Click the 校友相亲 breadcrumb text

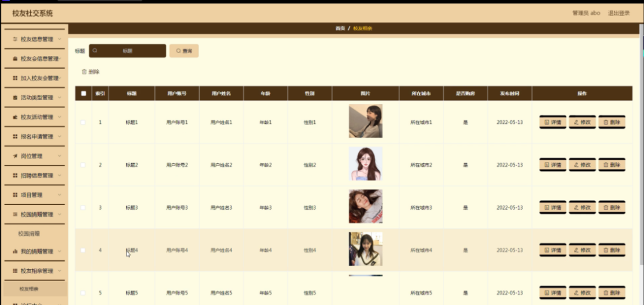(363, 29)
